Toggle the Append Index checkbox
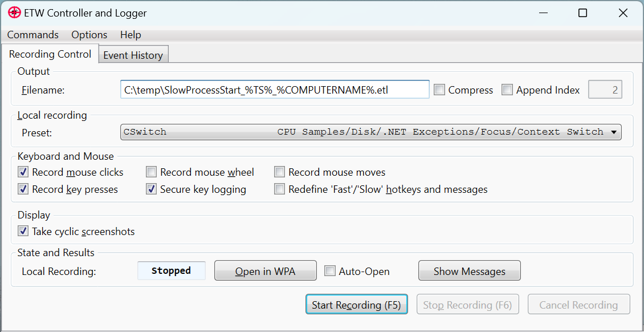This screenshot has width=644, height=332. [x=507, y=90]
